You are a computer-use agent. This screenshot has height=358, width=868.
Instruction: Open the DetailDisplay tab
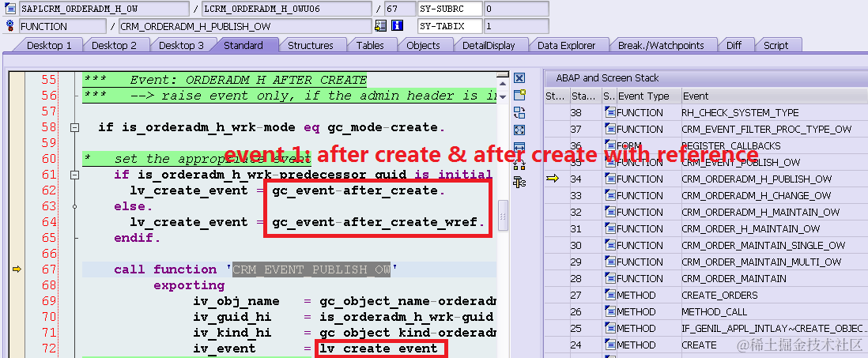[x=489, y=45]
